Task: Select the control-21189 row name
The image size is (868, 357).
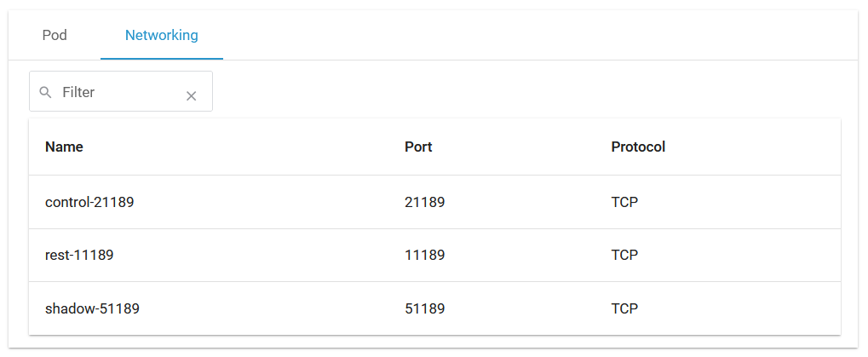Action: [89, 203]
